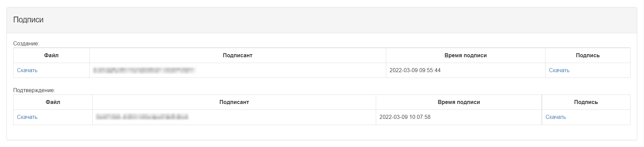This screenshot has height=147, width=644.
Task: Select the timestamp 2022-03-09 10:07:58
Action: 405,117
